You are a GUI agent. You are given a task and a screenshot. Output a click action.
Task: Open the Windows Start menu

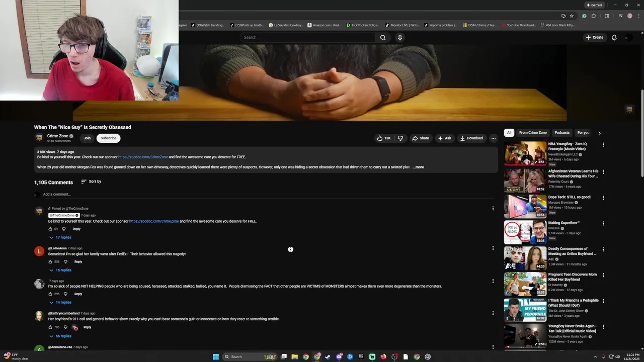216,357
